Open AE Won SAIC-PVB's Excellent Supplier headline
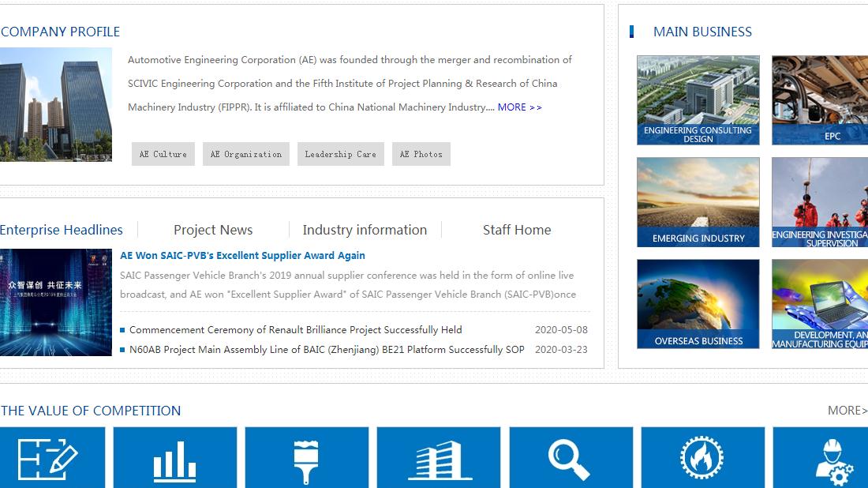The width and height of the screenshot is (868, 488). coord(242,255)
